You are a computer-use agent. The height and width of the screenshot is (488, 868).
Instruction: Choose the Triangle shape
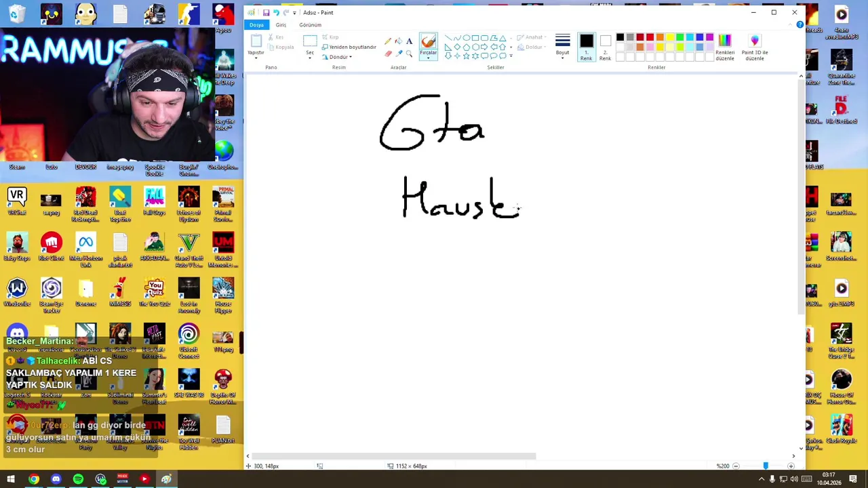click(502, 38)
